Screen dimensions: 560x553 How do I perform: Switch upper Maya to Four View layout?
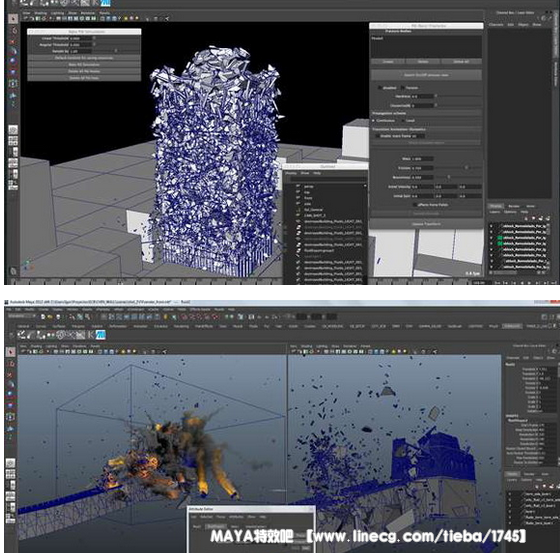coord(13,141)
